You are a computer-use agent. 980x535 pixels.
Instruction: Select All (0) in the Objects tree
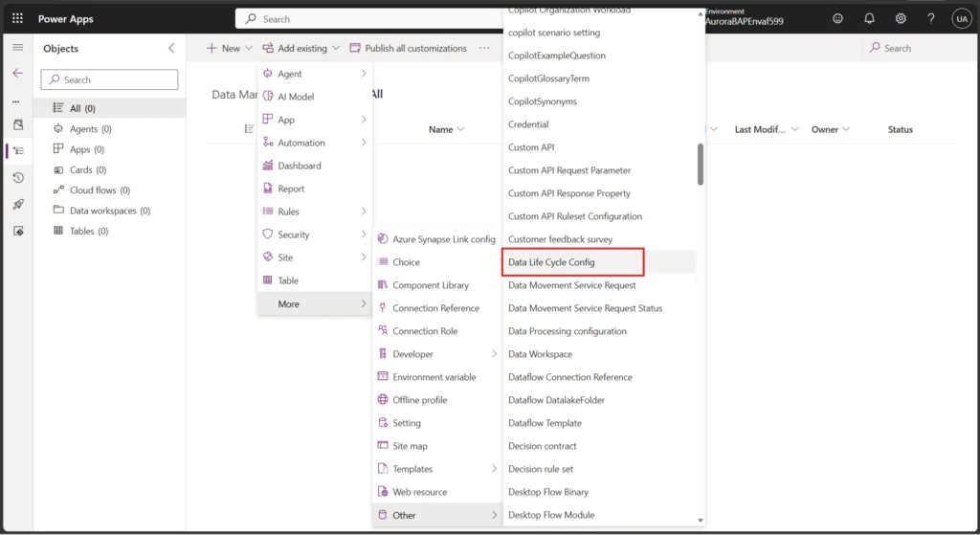(110, 108)
